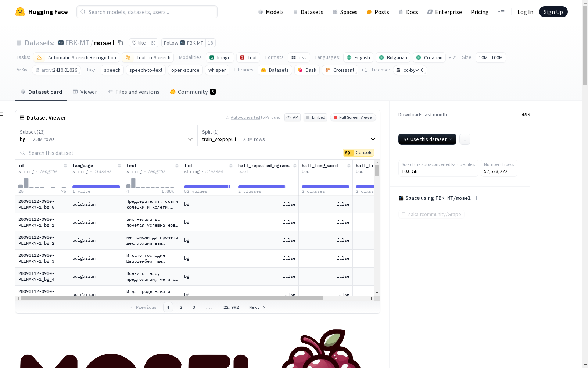Screen dimensions: 588x368
Task: Select the Bulgarian language tag
Action: click(393, 57)
